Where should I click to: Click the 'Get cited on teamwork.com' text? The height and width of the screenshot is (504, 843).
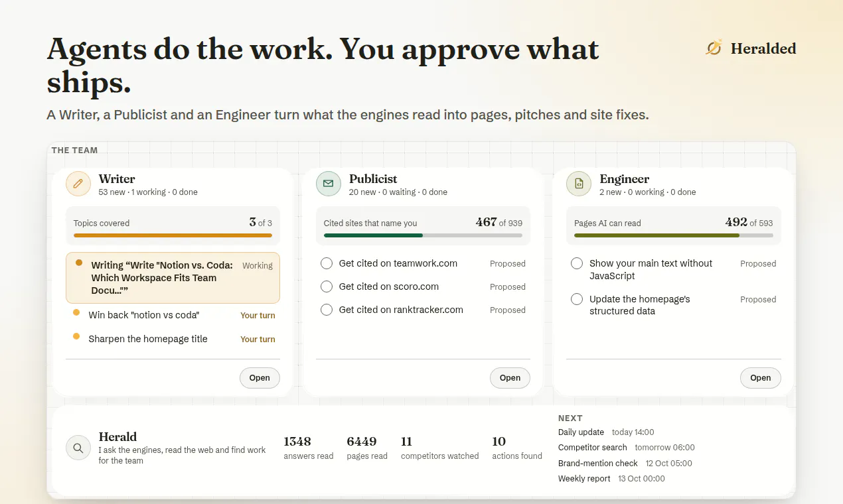tap(398, 263)
